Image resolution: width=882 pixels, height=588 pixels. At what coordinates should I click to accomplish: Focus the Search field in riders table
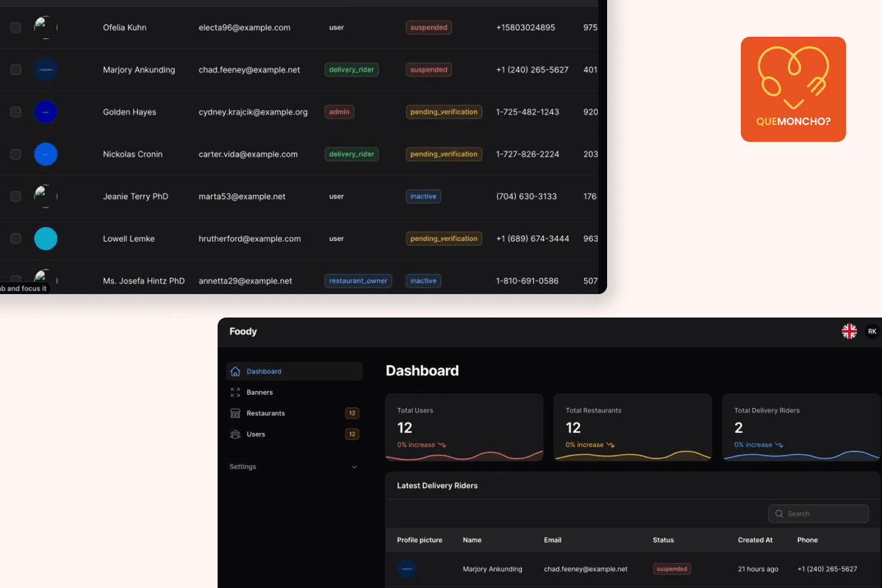pos(819,514)
